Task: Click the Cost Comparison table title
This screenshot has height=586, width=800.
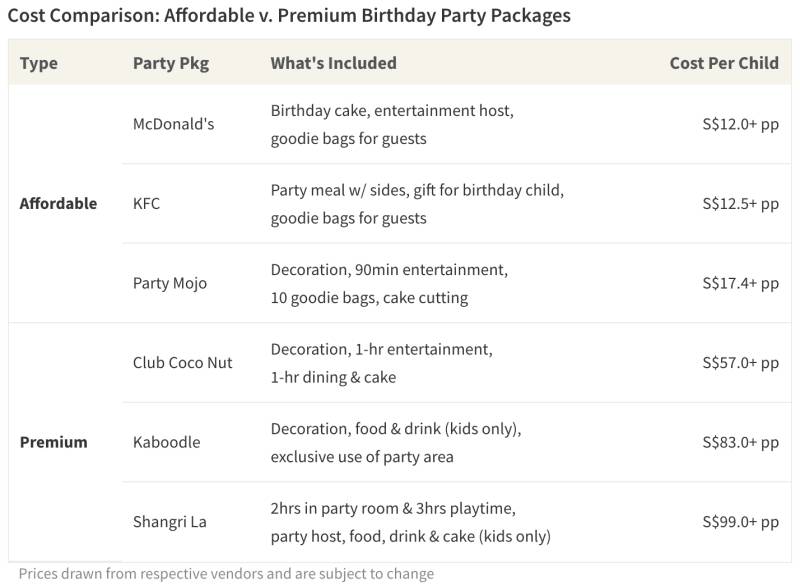Action: (x=289, y=16)
